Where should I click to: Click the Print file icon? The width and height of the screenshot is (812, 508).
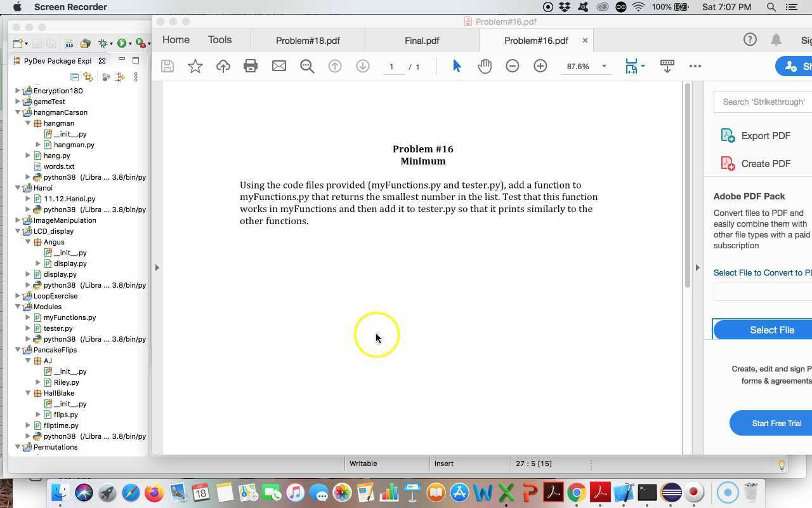click(251, 66)
